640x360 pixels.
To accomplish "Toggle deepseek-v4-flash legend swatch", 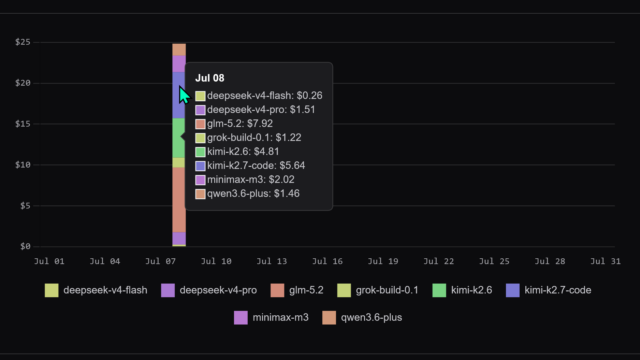I will pos(51,290).
